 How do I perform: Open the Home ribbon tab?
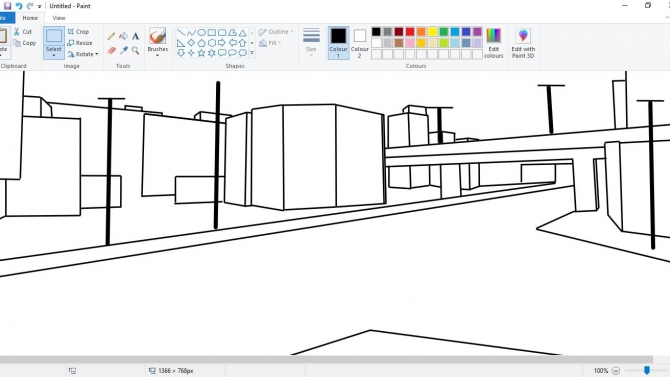30,18
